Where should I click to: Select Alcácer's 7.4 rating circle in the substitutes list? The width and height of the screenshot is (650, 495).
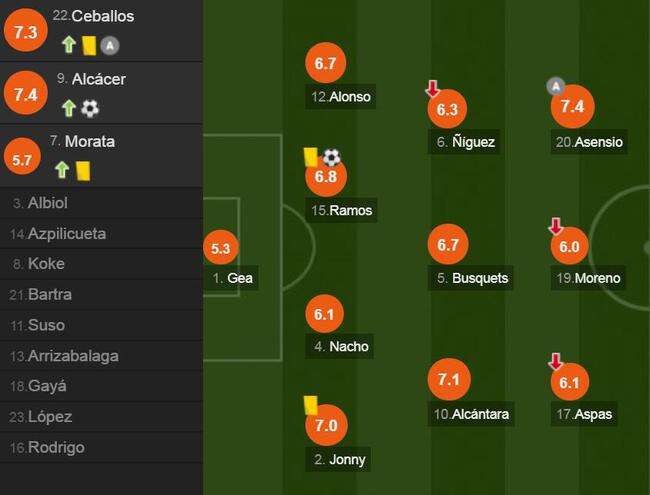pos(26,93)
